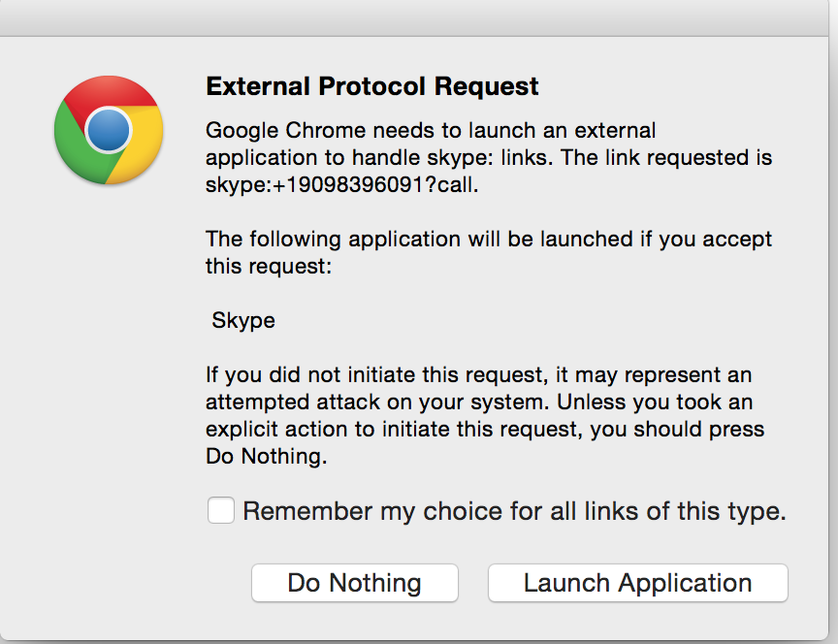Viewport: 838px width, 644px height.
Task: Click 'Do Nothing.' at end of warning paragraph
Action: [266, 457]
